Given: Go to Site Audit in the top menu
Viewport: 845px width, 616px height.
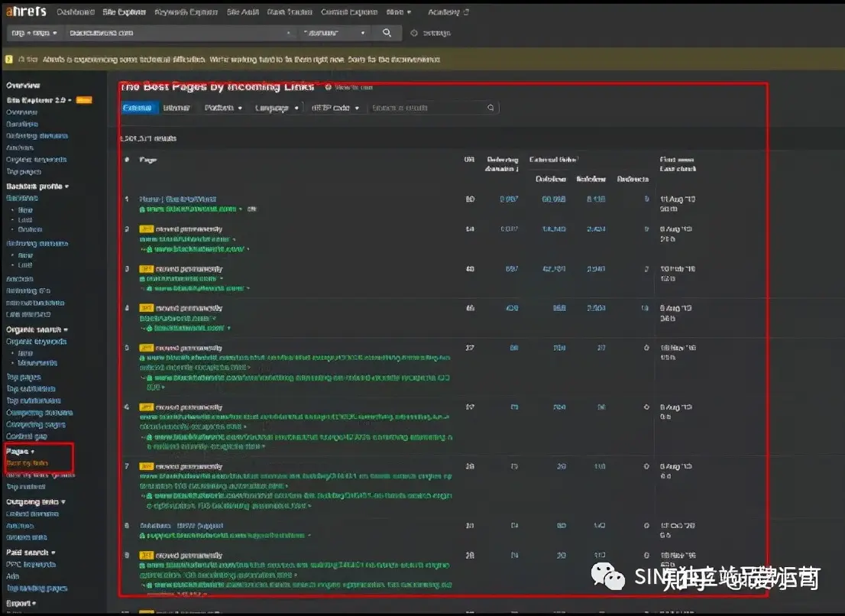Looking at the screenshot, I should coord(244,12).
